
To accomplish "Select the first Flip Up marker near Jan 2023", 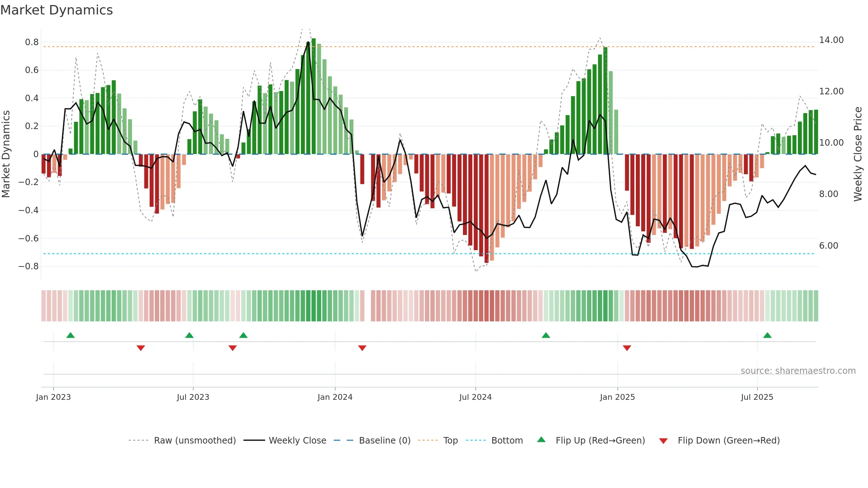I will (x=71, y=335).
